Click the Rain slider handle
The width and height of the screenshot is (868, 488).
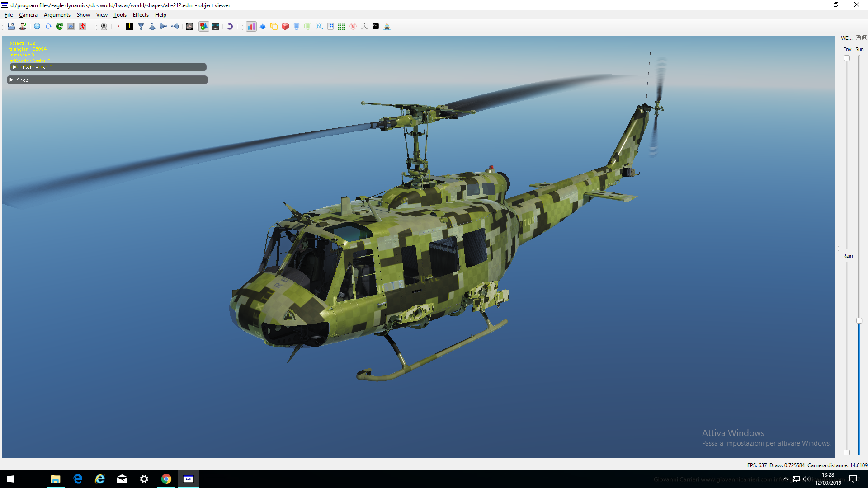tap(847, 452)
